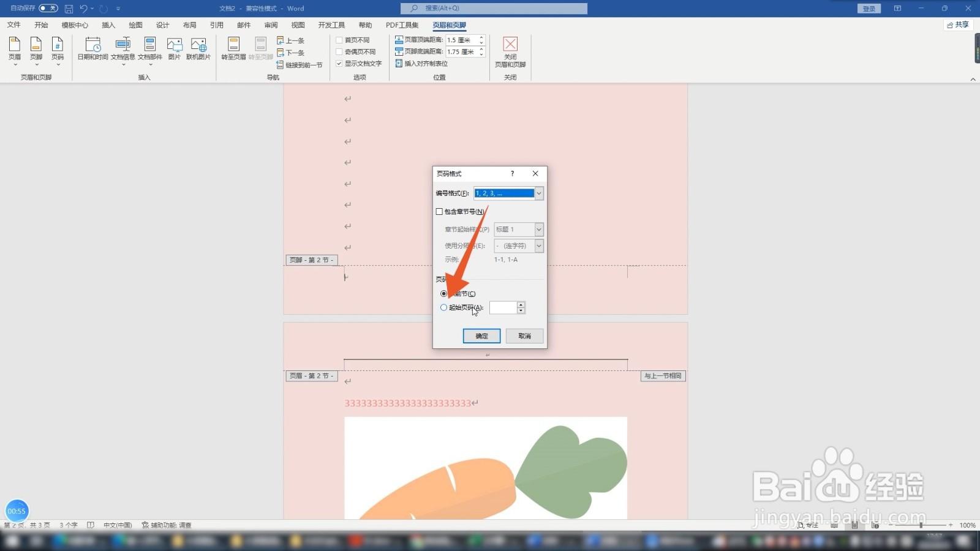Viewport: 980px width, 551px height.
Task: Expand the 使用分隔符 dropdown
Action: (x=539, y=246)
